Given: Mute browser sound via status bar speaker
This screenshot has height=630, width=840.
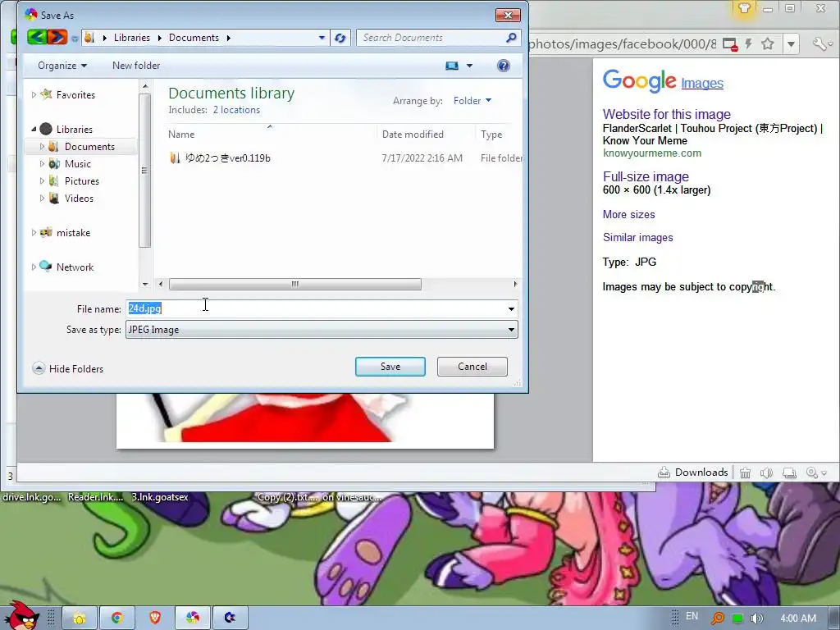Looking at the screenshot, I should [x=767, y=472].
